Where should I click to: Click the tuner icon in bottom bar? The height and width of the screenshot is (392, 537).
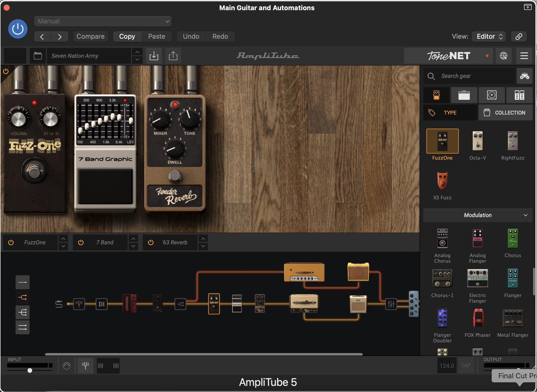pyautogui.click(x=85, y=366)
